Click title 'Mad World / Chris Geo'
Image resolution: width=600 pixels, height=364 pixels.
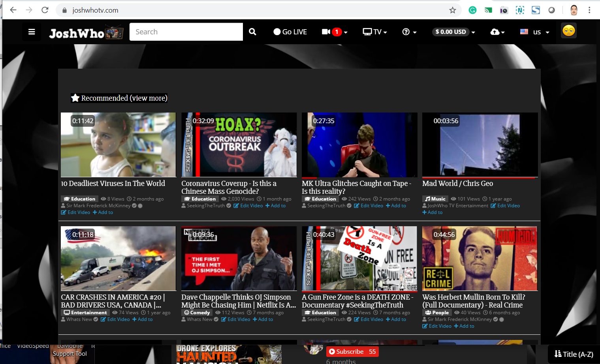tap(457, 184)
